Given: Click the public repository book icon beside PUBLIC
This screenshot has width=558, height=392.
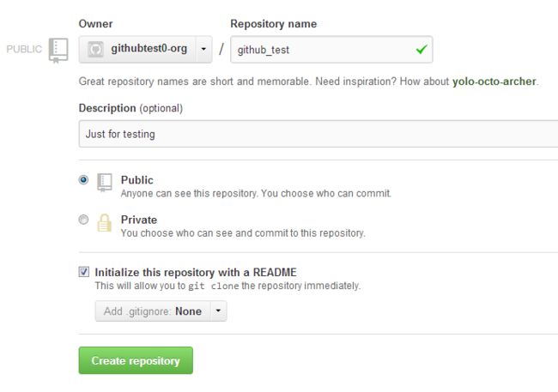Looking at the screenshot, I should tap(58, 50).
